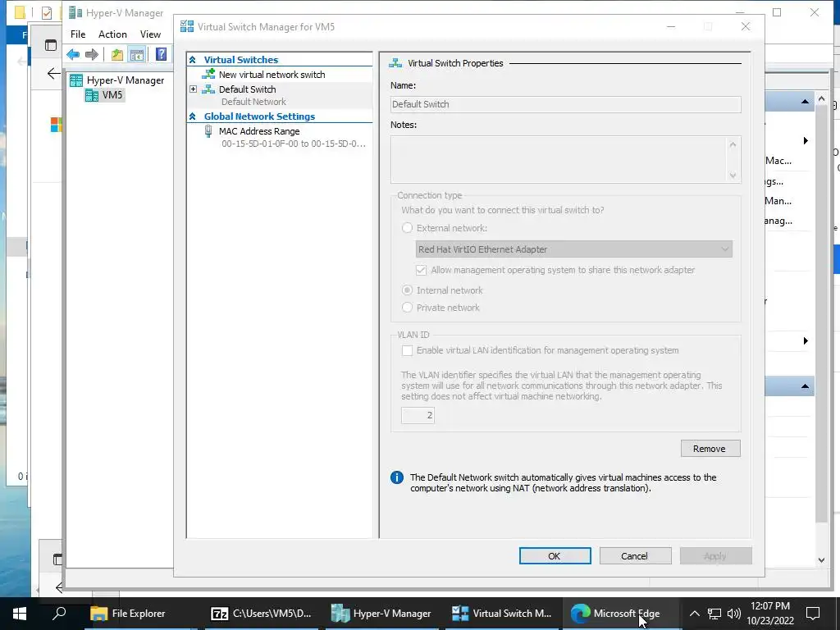Select Default Switch in the switch list
The width and height of the screenshot is (840, 630).
point(247,89)
